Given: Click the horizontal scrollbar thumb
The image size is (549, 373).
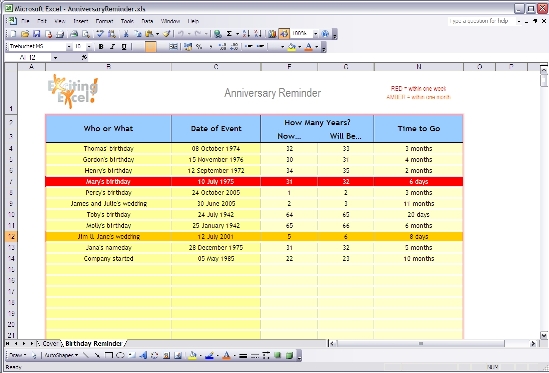Looking at the screenshot, I should pyautogui.click(x=421, y=344).
